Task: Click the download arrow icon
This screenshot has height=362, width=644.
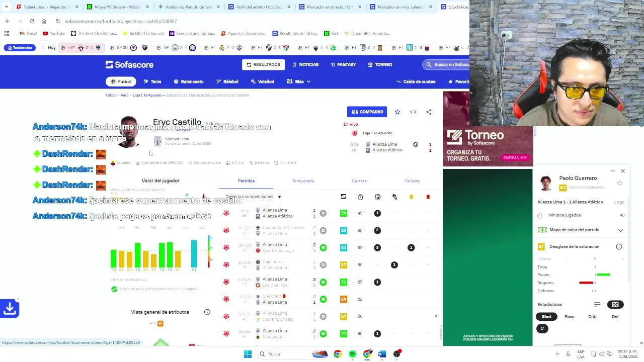Action: click(x=10, y=308)
